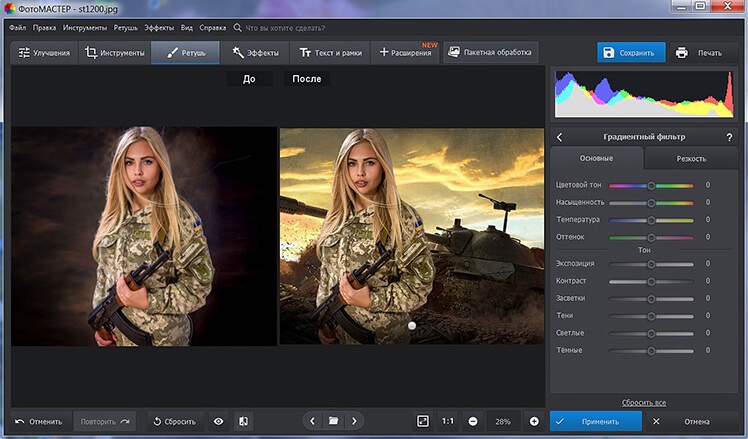748x439 pixels.
Task: Go to the previous image arrow
Action: [312, 421]
